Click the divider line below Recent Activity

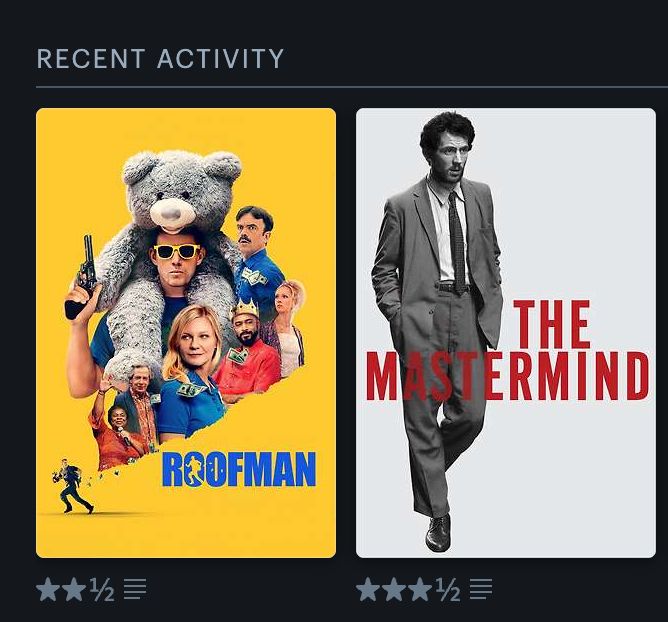352,87
